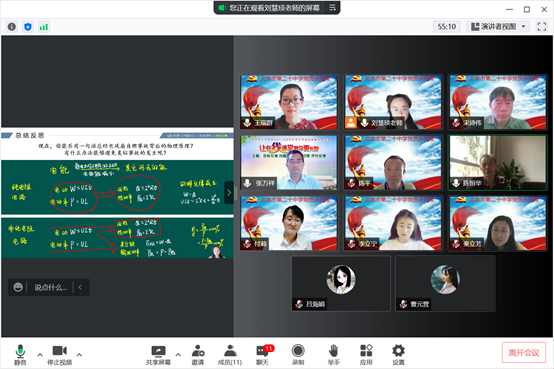Viewport: 554px width, 369px height.
Task: Toggle the microphone mute button
Action: pyautogui.click(x=20, y=355)
